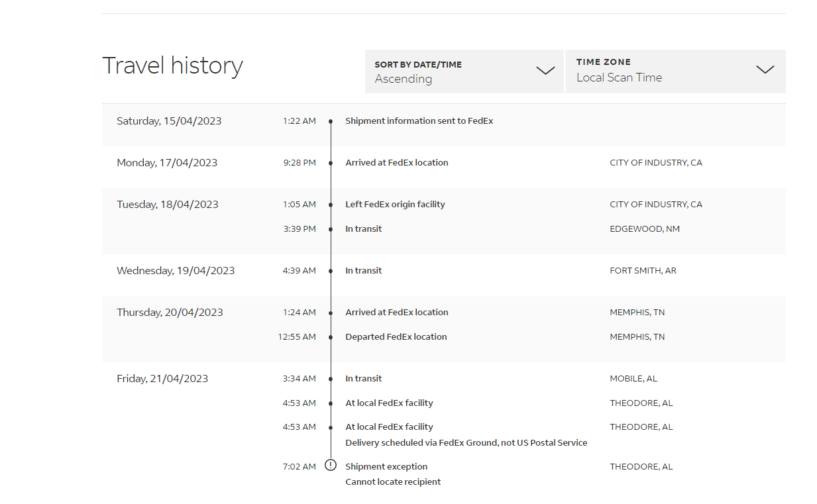Expand the Sort by Date/Time chevron
Screen dimensions: 817x504
[545, 71]
